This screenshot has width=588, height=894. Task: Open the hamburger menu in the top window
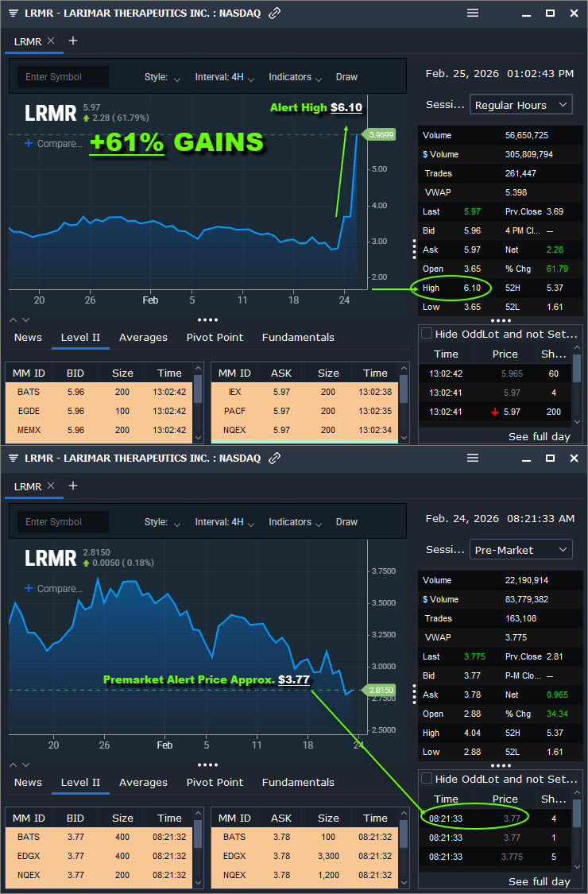point(473,14)
